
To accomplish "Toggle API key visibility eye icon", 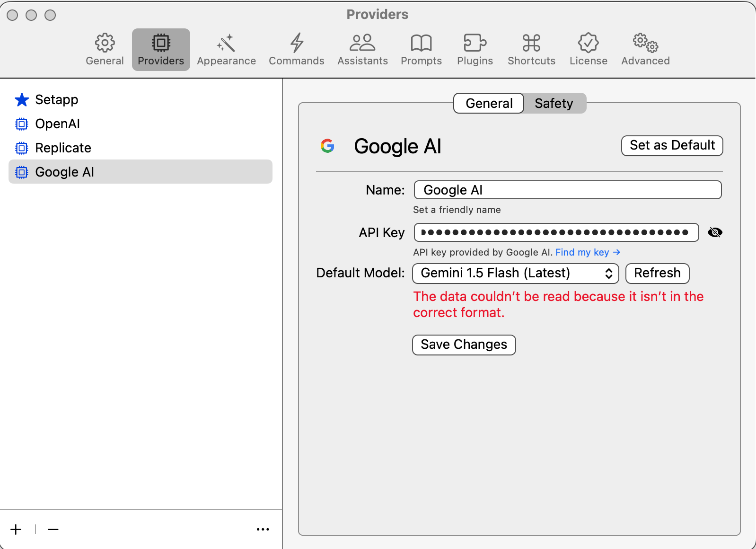I will 715,232.
